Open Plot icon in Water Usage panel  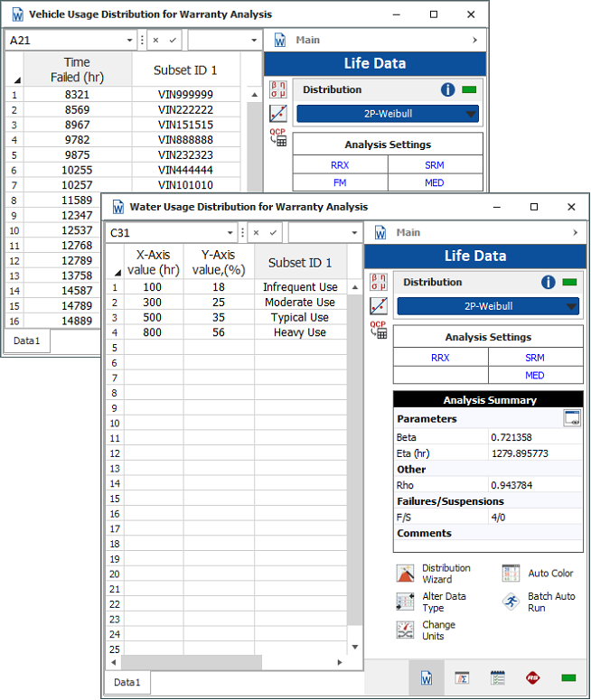pos(379,306)
